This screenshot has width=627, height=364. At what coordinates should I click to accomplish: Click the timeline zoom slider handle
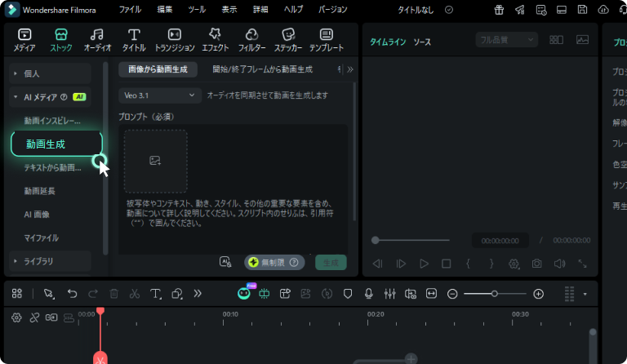pos(495,294)
